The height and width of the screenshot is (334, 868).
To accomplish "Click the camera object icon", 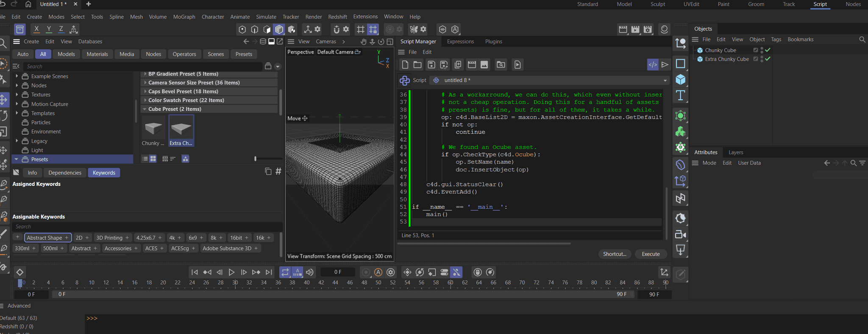I will (x=680, y=235).
